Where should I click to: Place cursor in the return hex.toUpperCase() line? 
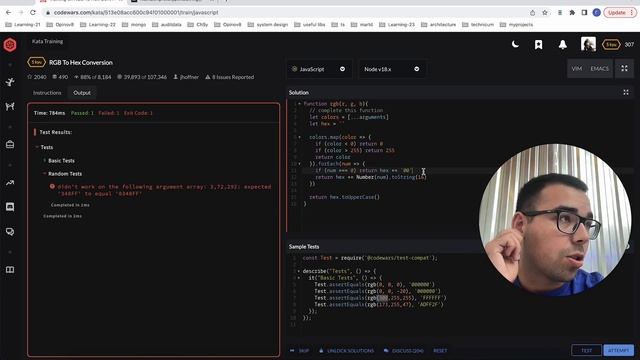click(344, 197)
